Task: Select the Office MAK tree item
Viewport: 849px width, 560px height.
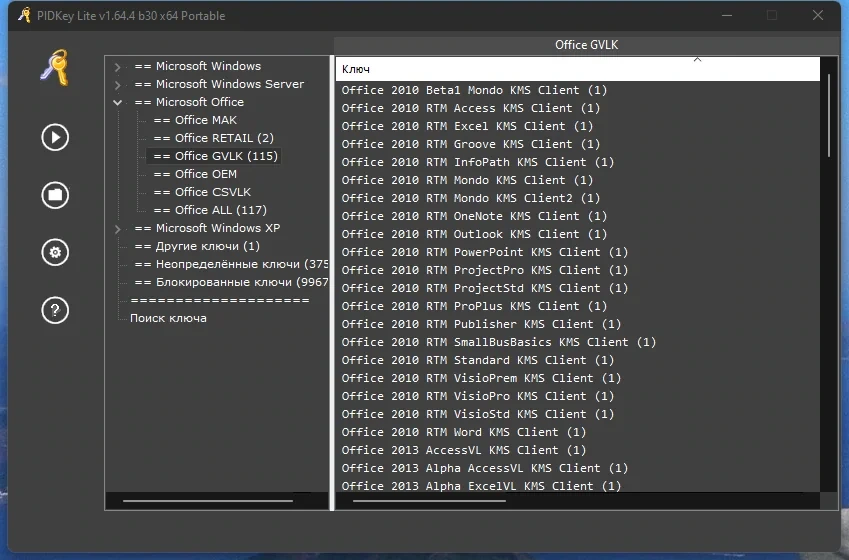Action: click(195, 120)
